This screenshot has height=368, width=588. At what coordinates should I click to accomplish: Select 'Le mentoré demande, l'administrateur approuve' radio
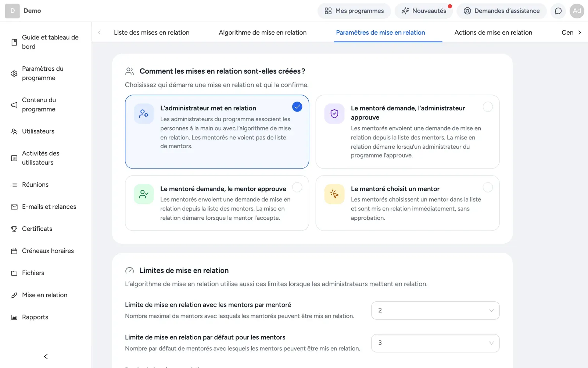pos(488,107)
